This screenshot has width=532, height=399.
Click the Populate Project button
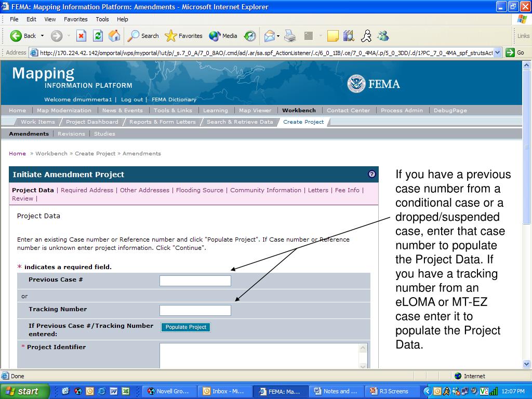tap(185, 327)
